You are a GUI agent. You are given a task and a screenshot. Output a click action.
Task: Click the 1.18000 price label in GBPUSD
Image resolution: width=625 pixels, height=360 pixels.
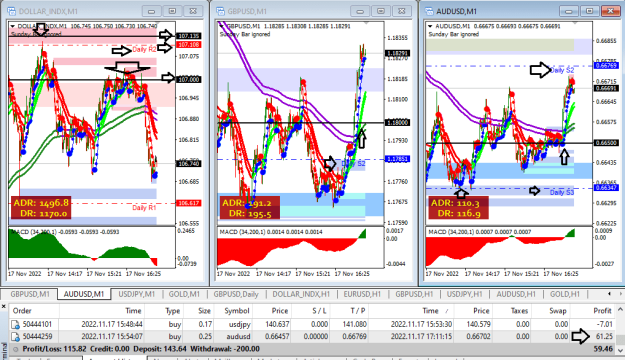coord(397,122)
